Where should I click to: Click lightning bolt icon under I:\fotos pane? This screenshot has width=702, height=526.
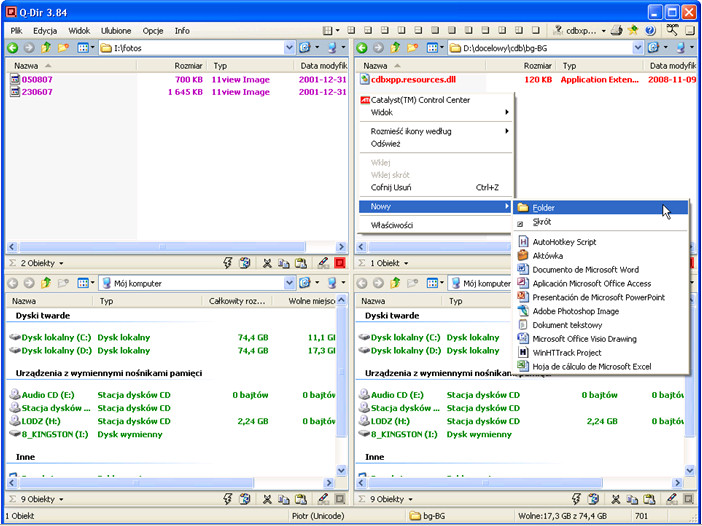tap(227, 263)
